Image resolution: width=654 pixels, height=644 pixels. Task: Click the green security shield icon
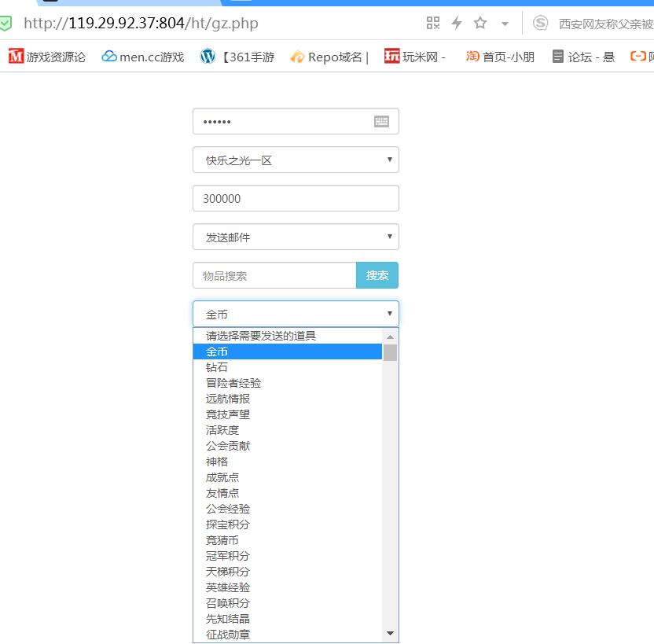[6, 23]
